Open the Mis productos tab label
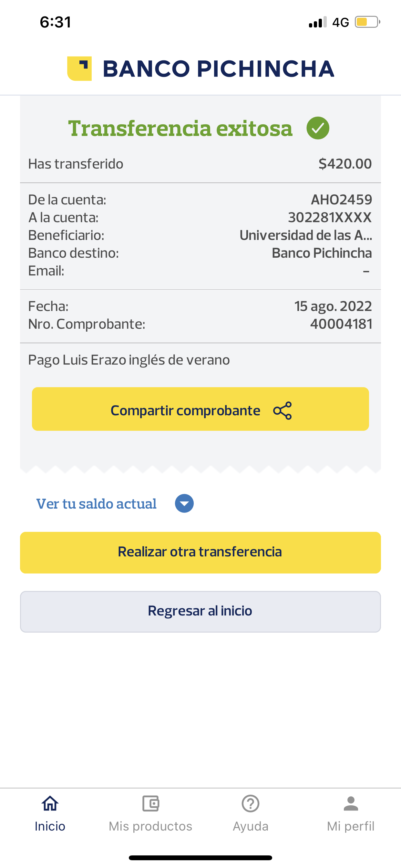This screenshot has height=868, width=401. click(x=150, y=826)
